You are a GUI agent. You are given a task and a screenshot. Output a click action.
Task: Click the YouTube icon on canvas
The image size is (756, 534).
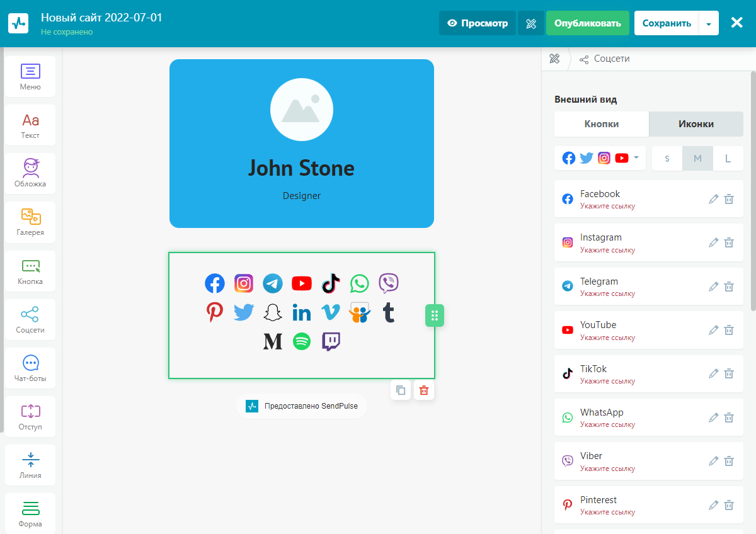(x=302, y=283)
